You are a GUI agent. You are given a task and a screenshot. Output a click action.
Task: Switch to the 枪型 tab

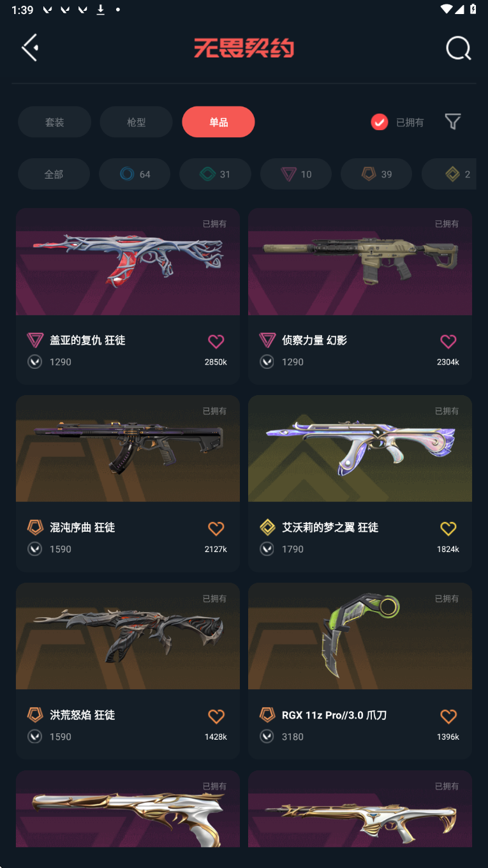[136, 122]
